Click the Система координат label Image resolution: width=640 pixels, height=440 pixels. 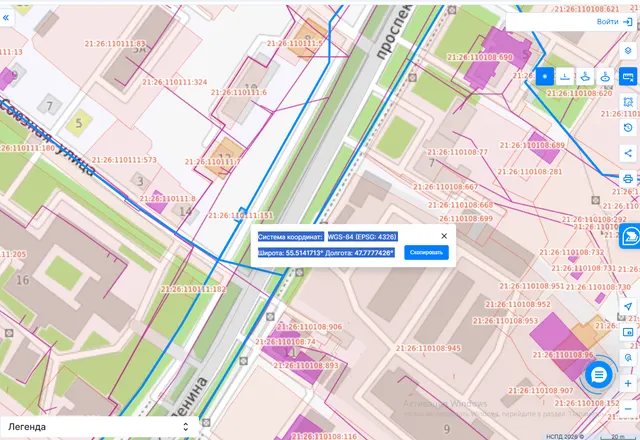pos(291,237)
